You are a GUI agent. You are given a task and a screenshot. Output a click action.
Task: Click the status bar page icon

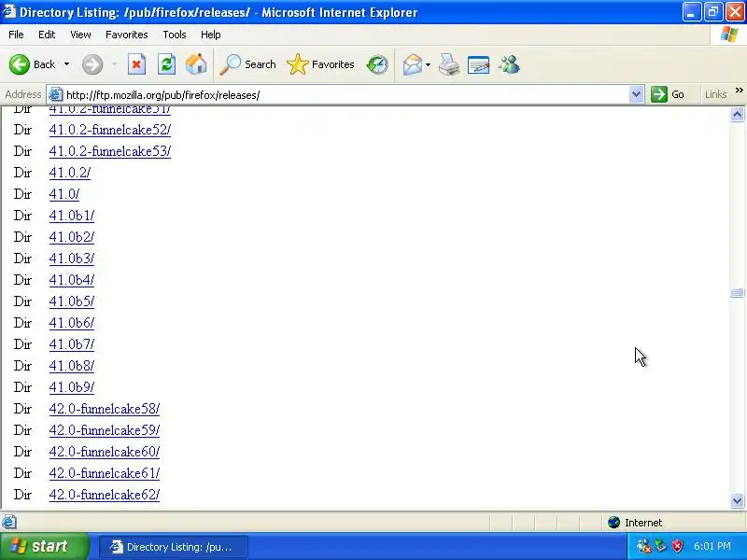(x=9, y=523)
